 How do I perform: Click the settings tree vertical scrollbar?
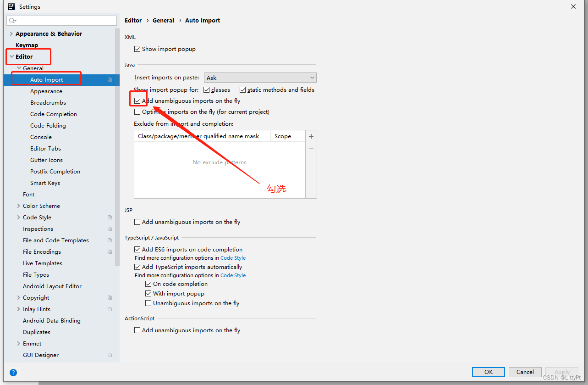point(117,147)
